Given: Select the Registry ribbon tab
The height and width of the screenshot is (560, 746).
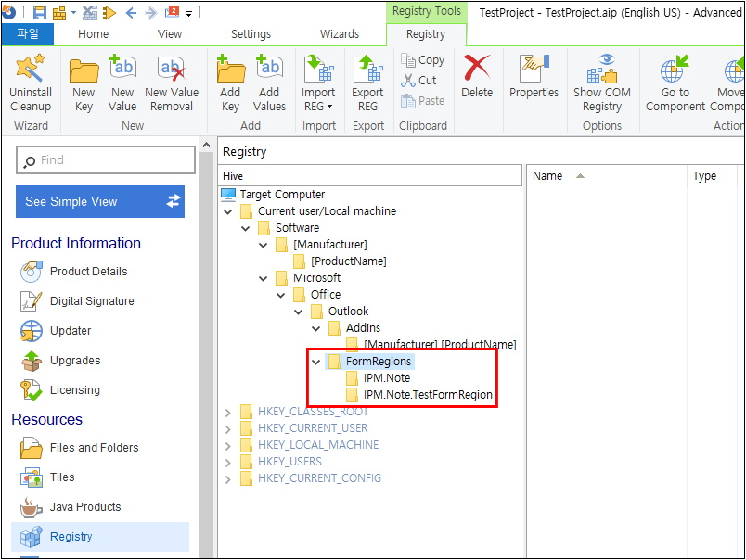Looking at the screenshot, I should (x=426, y=34).
